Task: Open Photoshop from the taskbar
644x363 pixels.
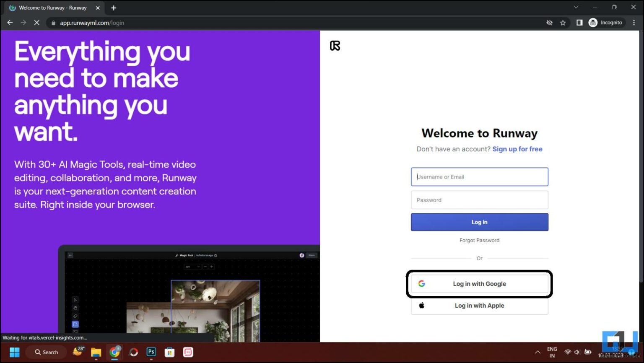Action: 151,352
